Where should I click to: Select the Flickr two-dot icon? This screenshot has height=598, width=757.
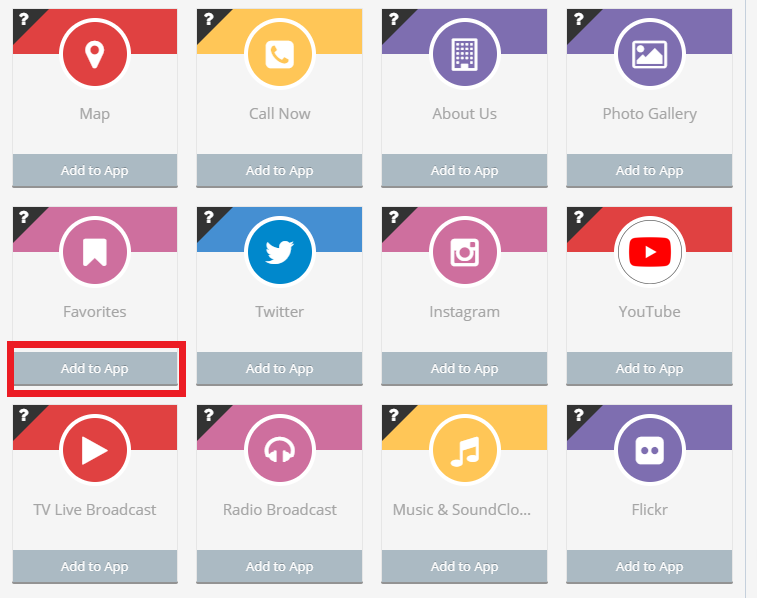649,450
